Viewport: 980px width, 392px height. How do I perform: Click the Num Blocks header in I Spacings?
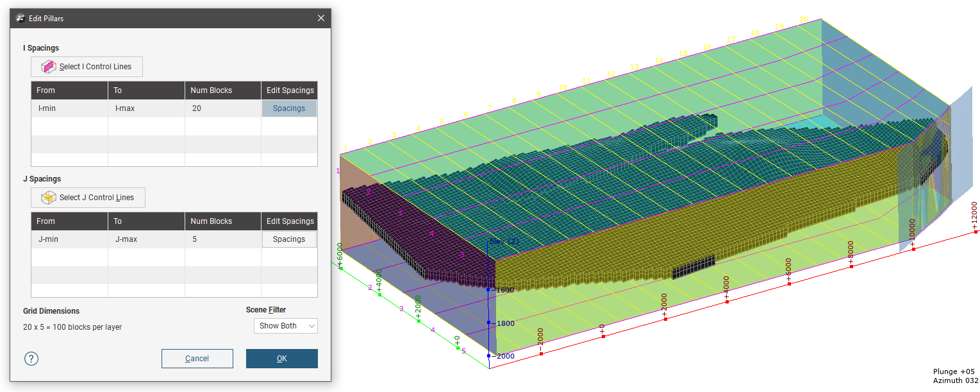[x=222, y=90]
